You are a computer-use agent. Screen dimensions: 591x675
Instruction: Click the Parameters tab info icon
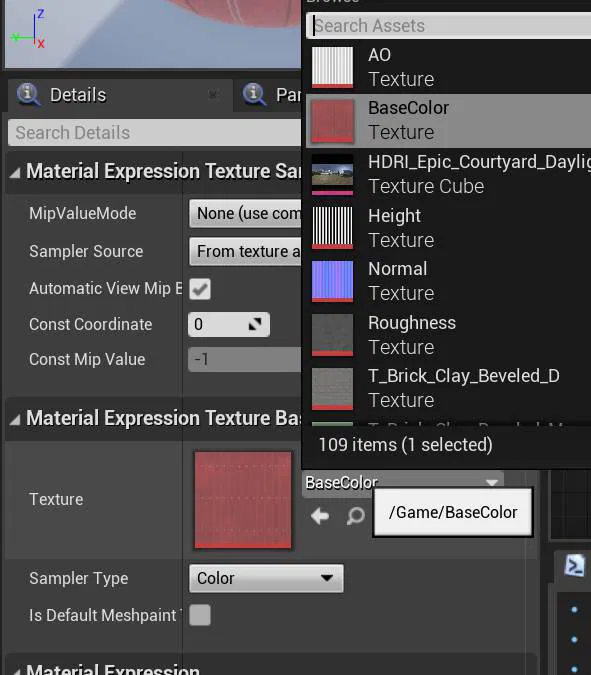(x=254, y=94)
